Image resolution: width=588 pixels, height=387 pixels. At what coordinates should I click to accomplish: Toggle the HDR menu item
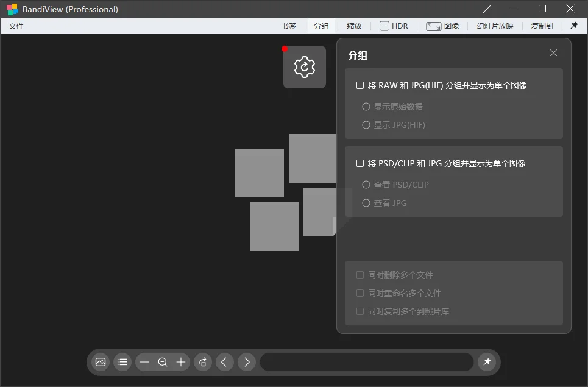(x=394, y=26)
